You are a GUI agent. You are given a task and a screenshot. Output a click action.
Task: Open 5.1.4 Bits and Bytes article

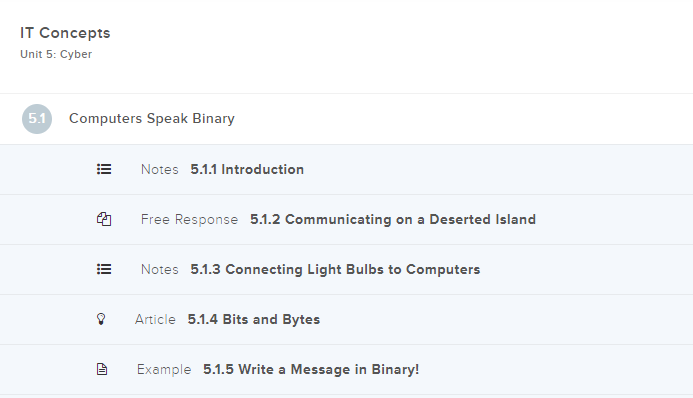click(254, 319)
